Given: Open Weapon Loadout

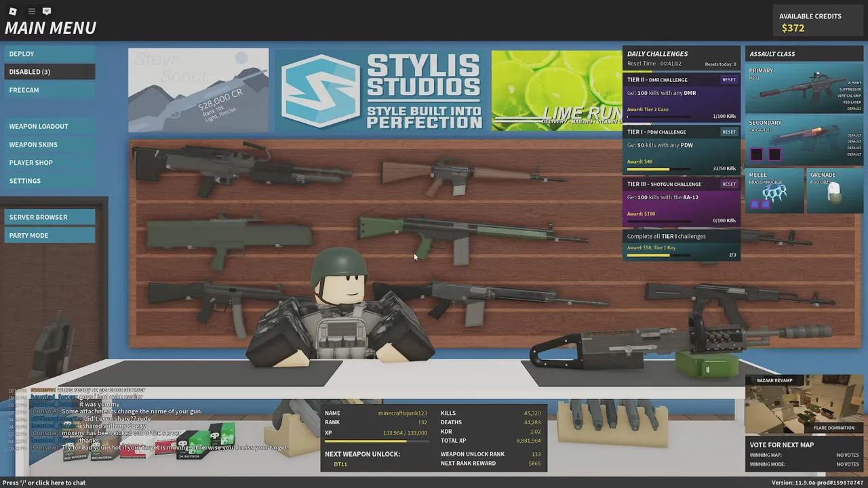Looking at the screenshot, I should point(50,126).
